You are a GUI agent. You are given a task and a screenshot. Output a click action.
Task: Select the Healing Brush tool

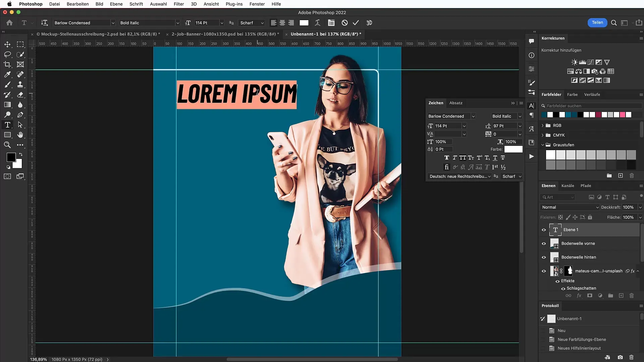(x=20, y=74)
